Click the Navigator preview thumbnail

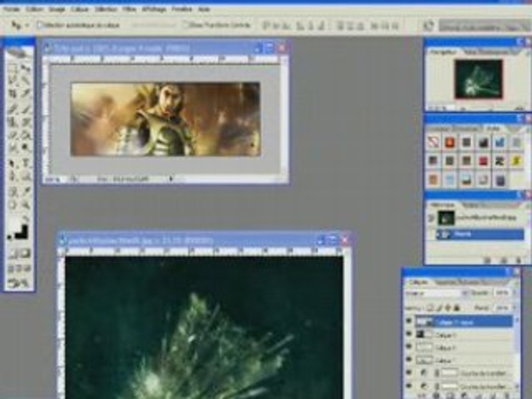479,79
